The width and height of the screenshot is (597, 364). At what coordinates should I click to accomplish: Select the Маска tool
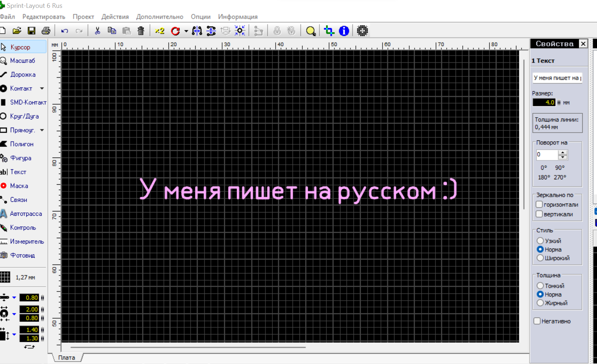[x=23, y=186]
